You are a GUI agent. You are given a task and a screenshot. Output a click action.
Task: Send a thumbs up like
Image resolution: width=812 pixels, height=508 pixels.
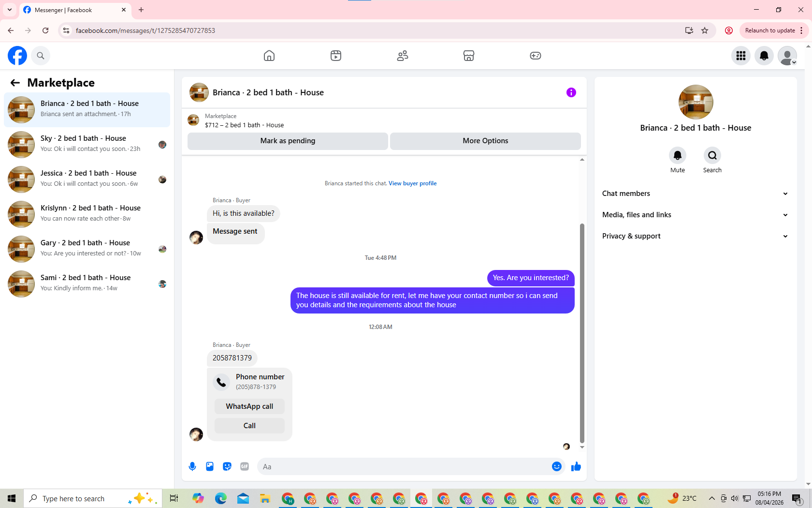point(576,466)
